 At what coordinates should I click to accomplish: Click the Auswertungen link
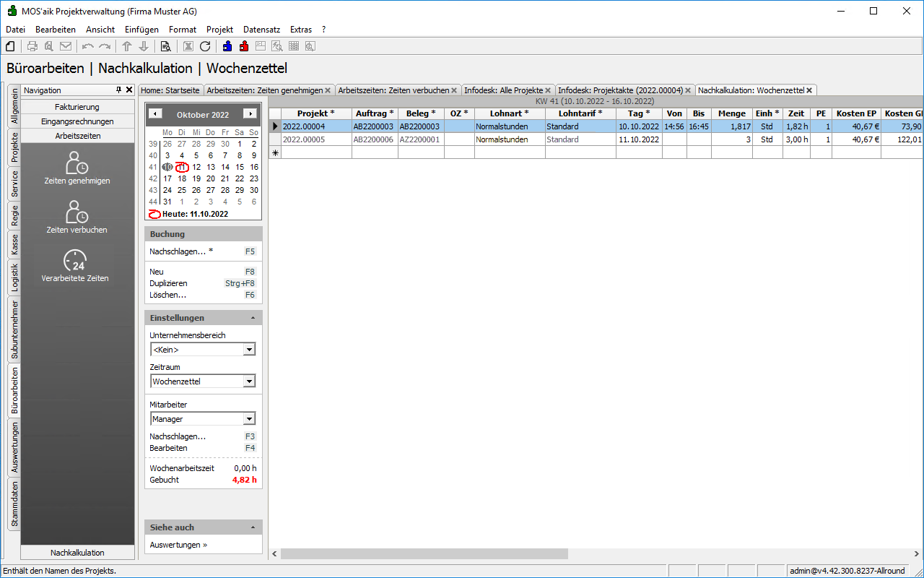click(178, 545)
